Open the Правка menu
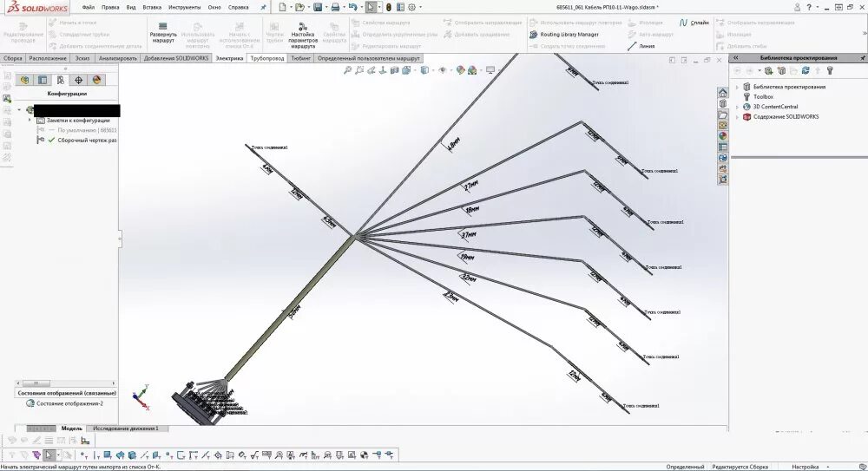The width and height of the screenshot is (868, 471). pyautogui.click(x=110, y=7)
